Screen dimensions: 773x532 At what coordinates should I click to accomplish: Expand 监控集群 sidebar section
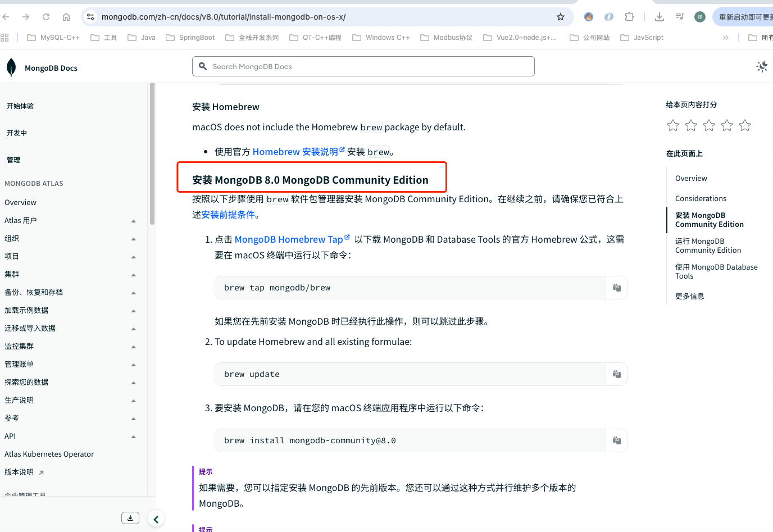pyautogui.click(x=134, y=347)
